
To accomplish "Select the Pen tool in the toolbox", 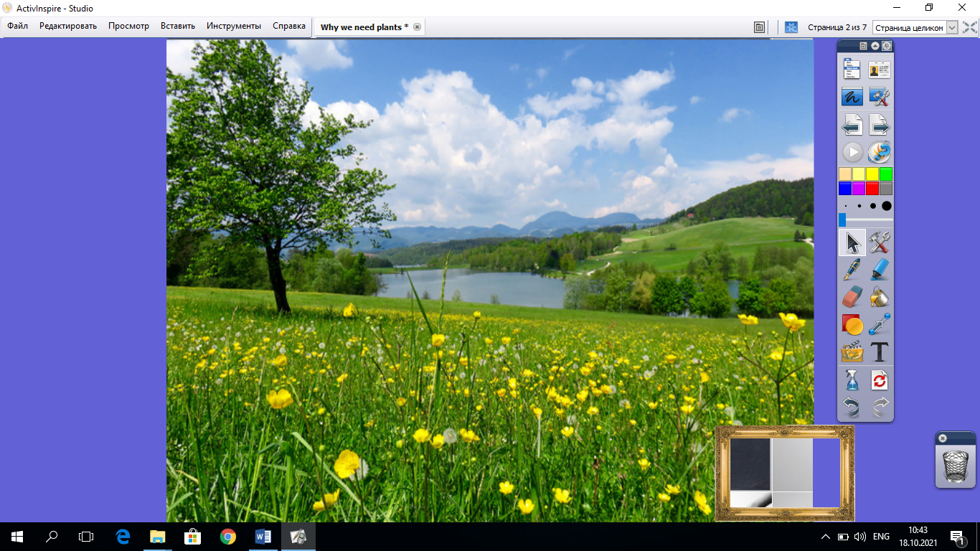I will tap(852, 270).
